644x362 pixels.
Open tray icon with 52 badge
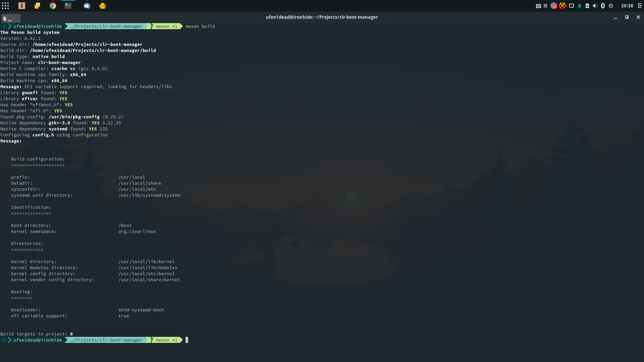click(554, 6)
